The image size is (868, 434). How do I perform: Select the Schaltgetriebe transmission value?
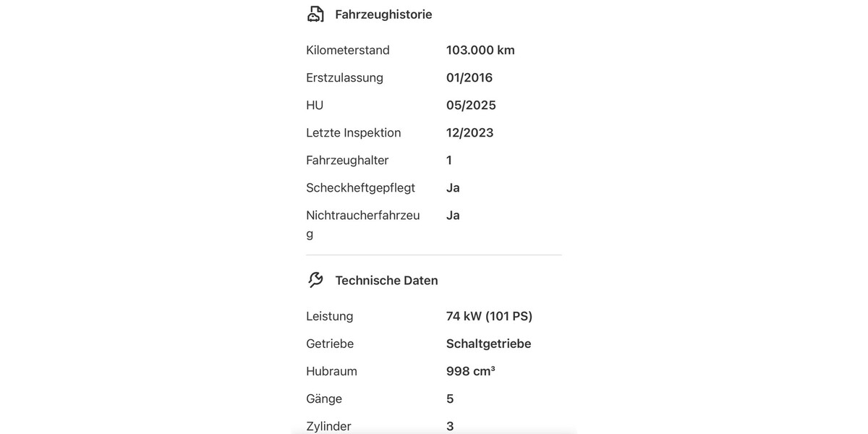(488, 344)
